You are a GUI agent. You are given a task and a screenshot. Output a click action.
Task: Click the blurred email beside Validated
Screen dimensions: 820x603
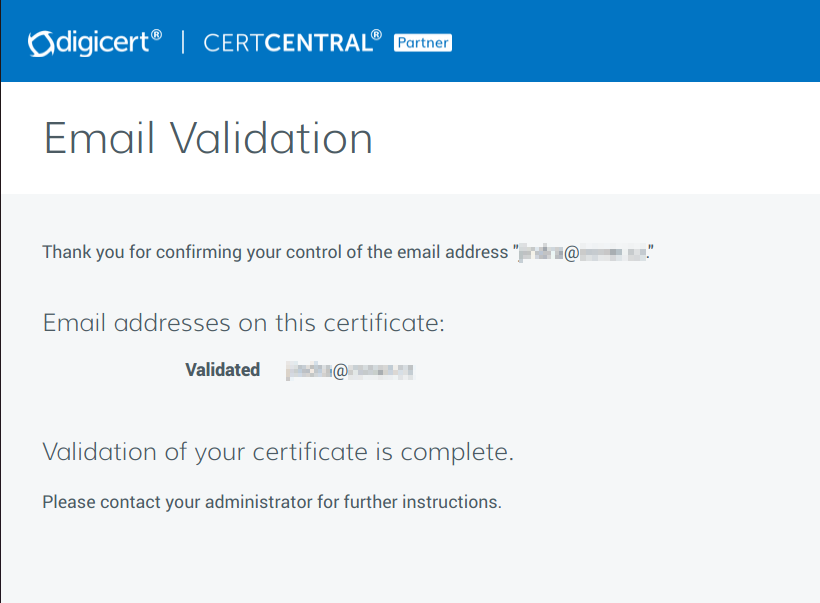pos(349,371)
